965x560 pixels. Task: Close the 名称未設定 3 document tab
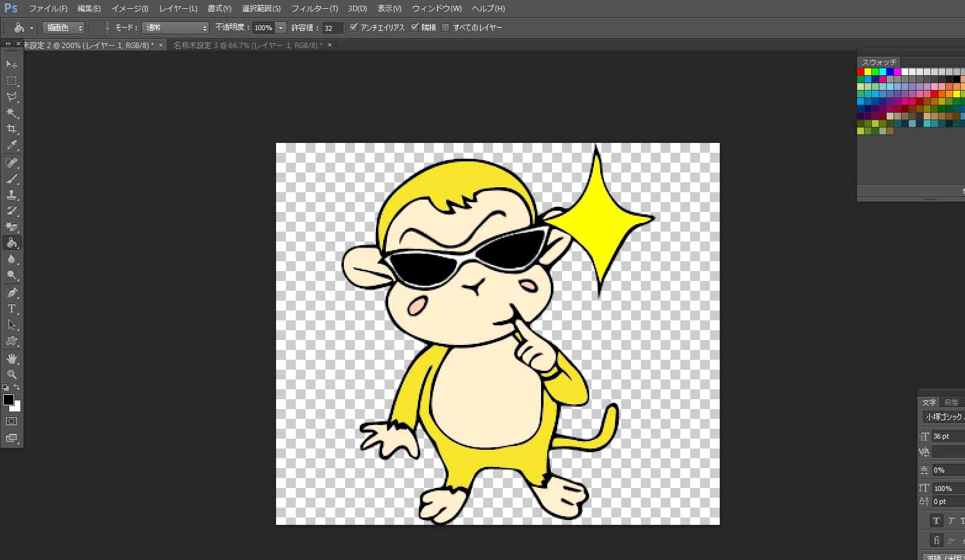coord(330,45)
